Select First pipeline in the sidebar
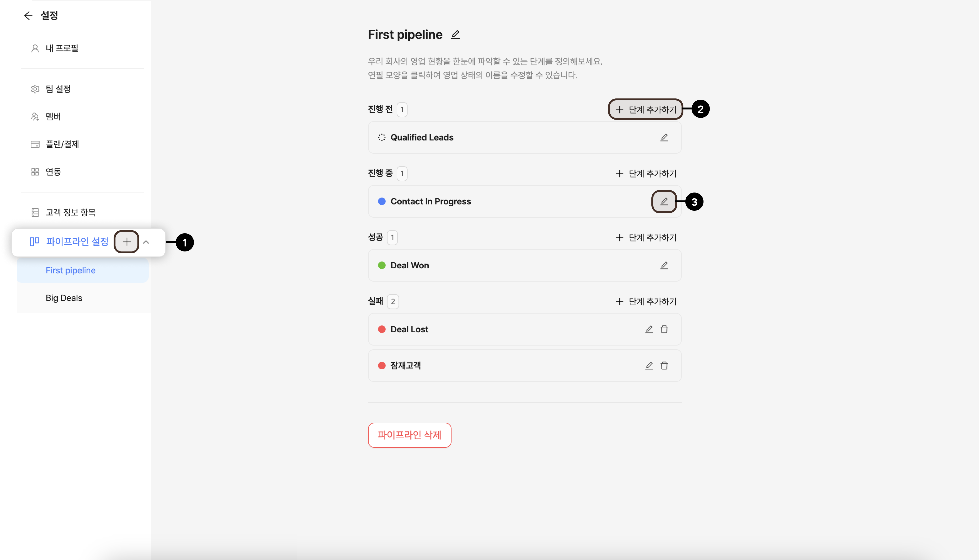The width and height of the screenshot is (979, 560). click(x=71, y=270)
